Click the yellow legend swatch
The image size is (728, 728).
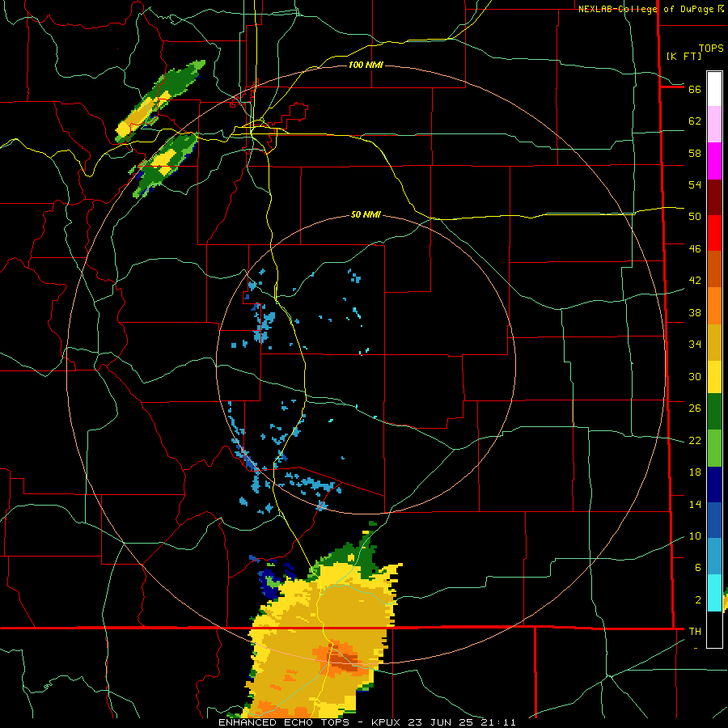(x=714, y=376)
